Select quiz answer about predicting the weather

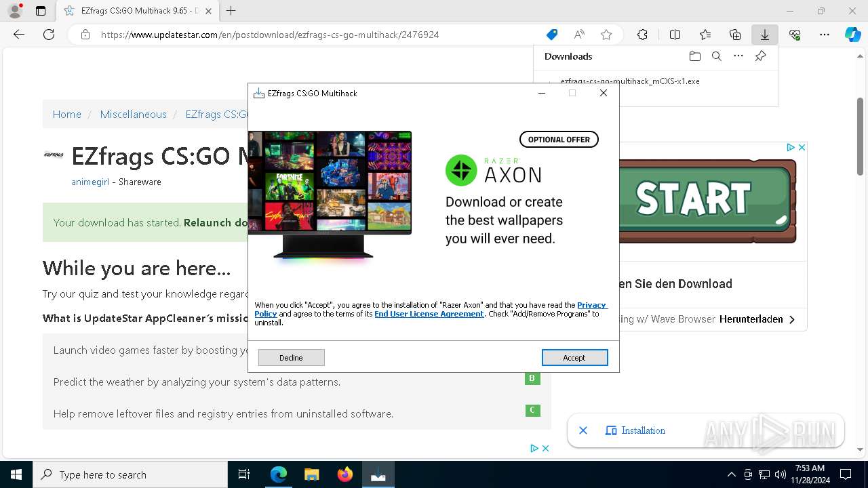pyautogui.click(x=197, y=382)
